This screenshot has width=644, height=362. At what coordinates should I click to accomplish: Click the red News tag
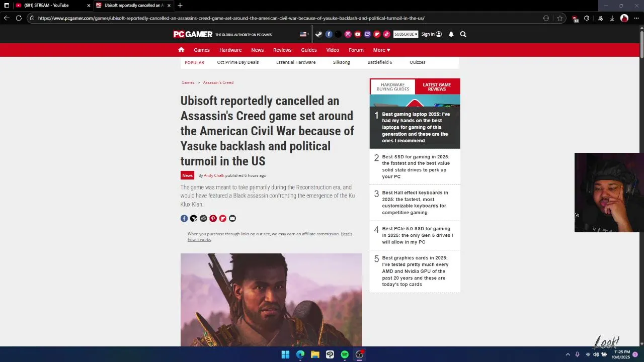tap(187, 175)
